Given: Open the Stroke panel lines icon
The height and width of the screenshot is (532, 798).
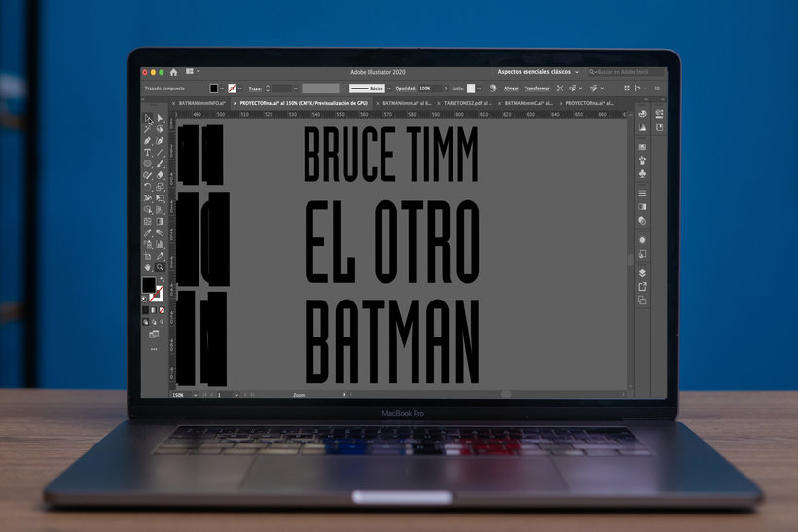Looking at the screenshot, I should tap(642, 194).
